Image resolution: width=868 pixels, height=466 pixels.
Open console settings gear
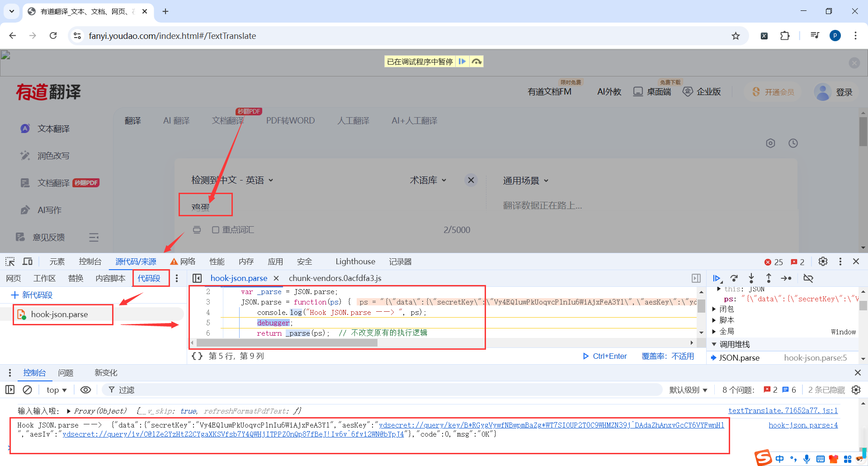click(856, 390)
